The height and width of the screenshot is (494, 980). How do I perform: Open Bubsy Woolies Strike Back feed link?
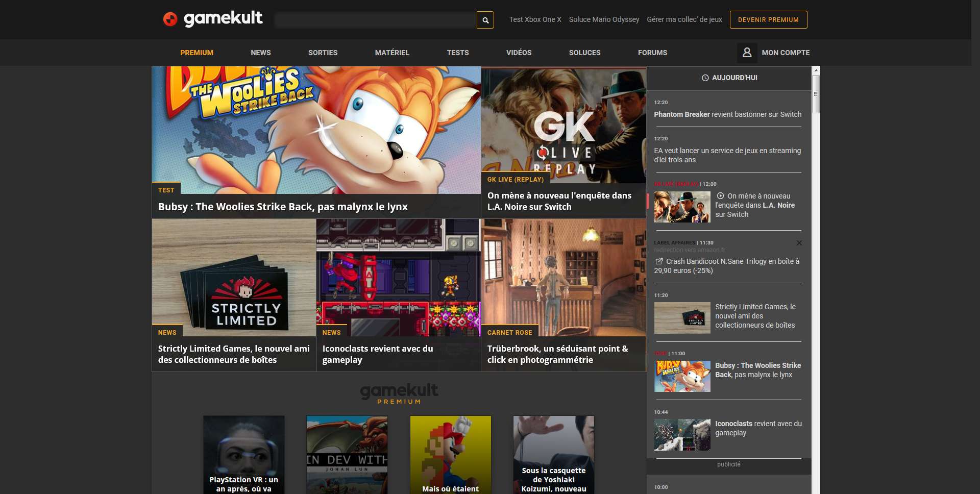click(758, 370)
